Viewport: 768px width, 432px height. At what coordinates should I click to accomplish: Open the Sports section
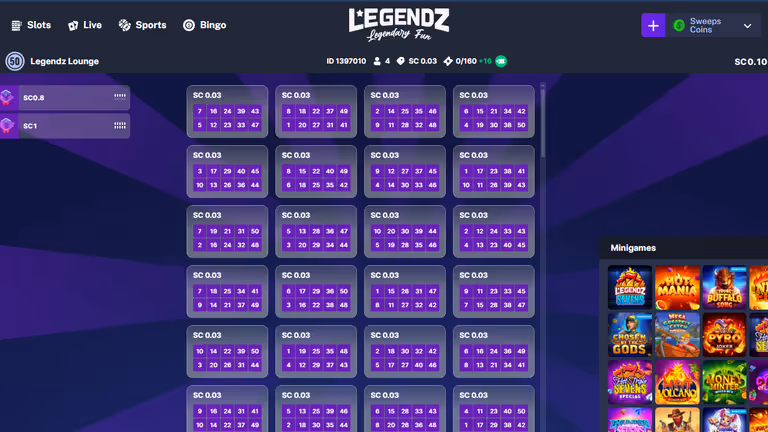(x=142, y=25)
